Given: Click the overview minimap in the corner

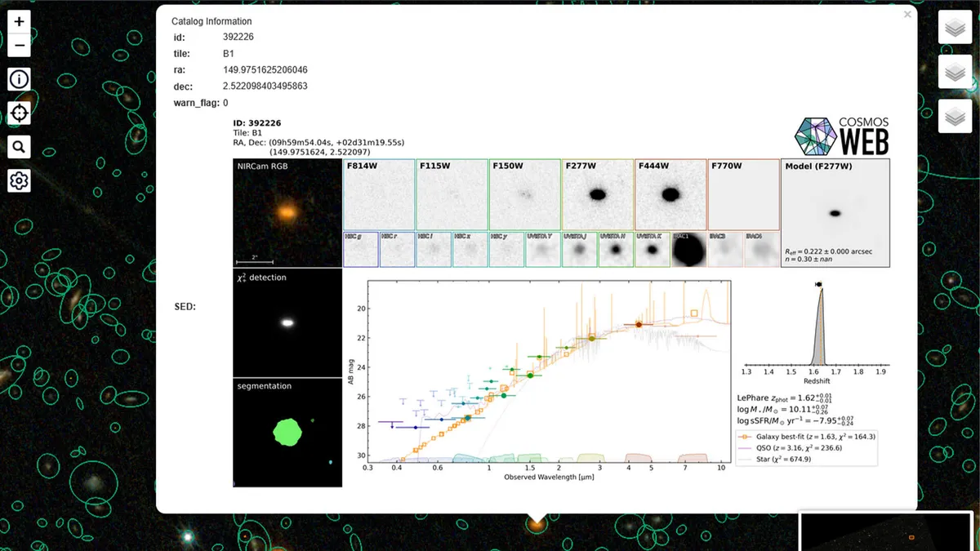Looking at the screenshot, I should coord(889,532).
